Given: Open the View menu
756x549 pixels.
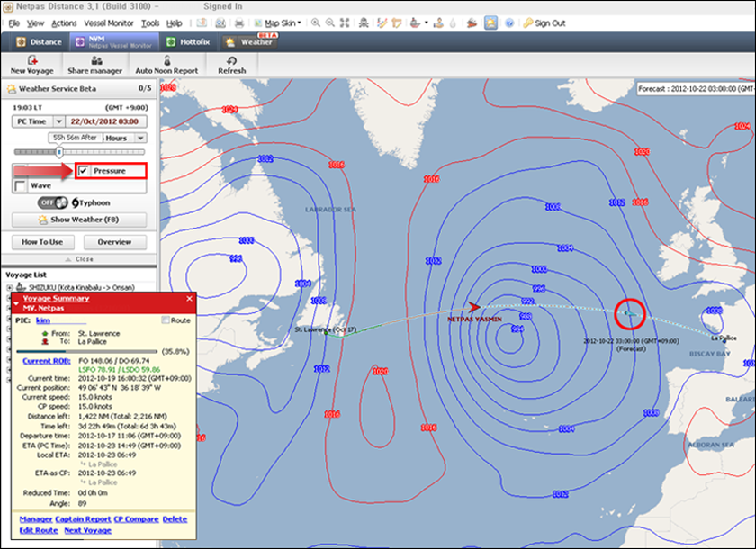Looking at the screenshot, I should (35, 23).
